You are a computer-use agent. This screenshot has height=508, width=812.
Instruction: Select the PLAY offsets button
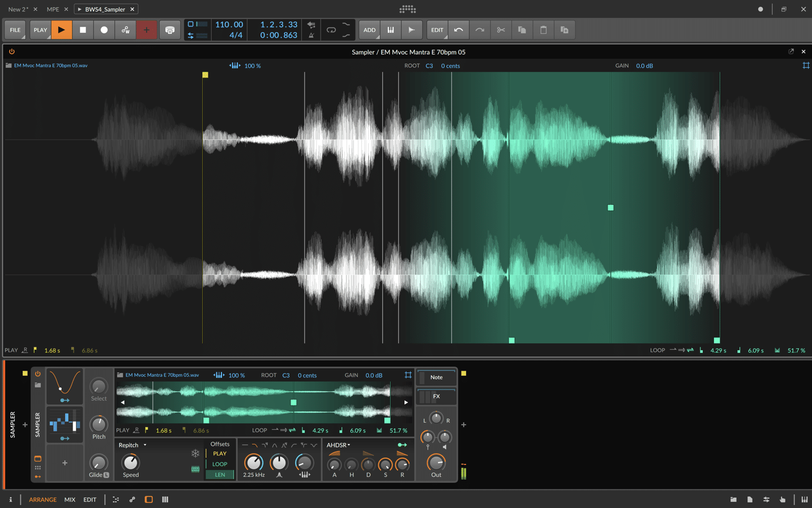[220, 454]
